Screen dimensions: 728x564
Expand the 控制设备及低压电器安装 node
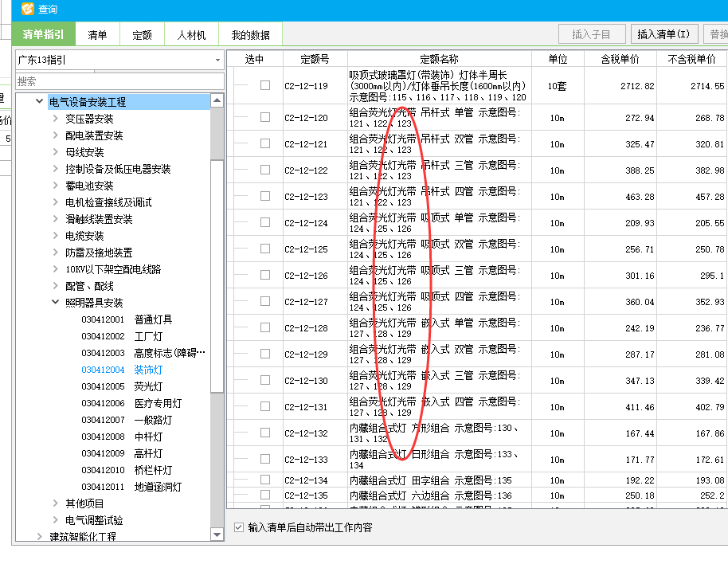[56, 169]
